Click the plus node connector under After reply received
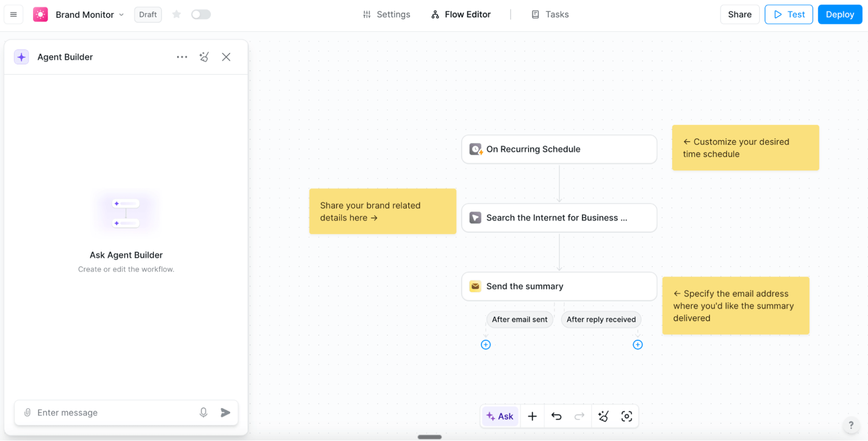This screenshot has width=868, height=441. (637, 344)
